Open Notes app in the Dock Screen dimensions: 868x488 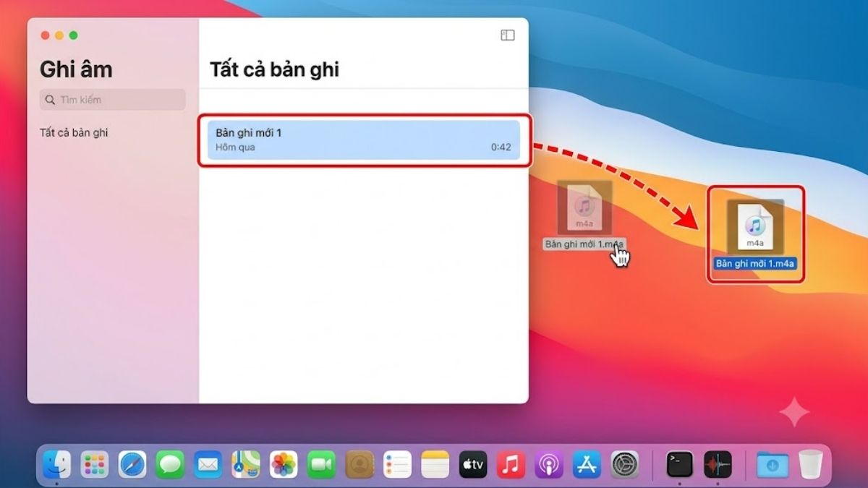click(x=435, y=464)
